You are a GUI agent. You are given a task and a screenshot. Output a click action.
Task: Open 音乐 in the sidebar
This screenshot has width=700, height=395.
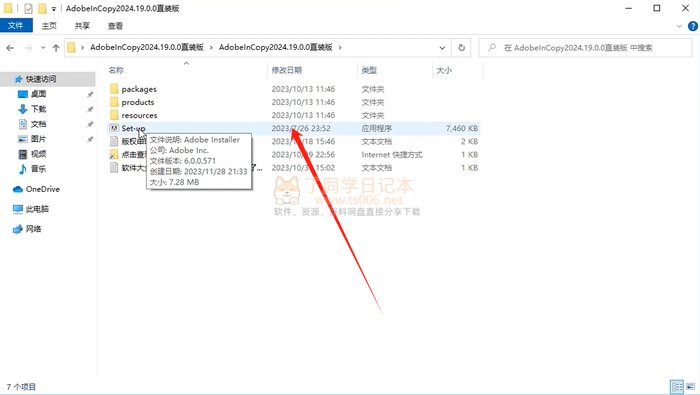tap(38, 169)
